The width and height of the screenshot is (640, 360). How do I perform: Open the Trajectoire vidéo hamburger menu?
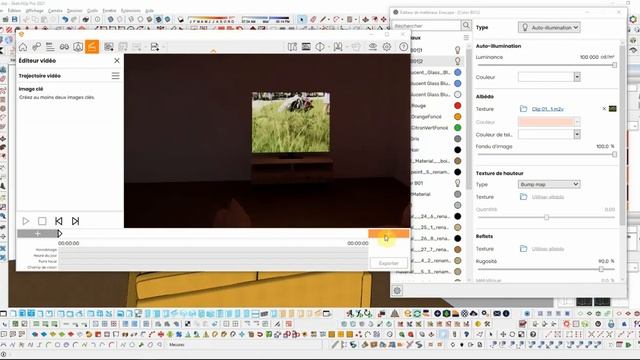tap(116, 76)
